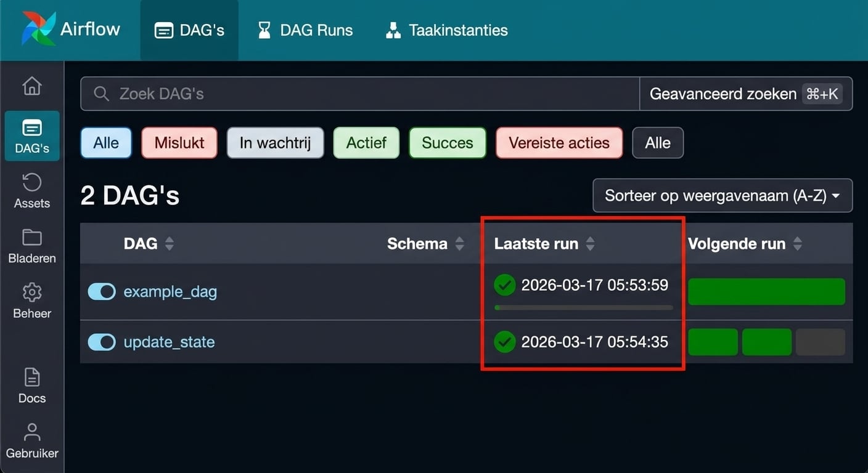Open Beheer settings in the sidebar
Screen dimensions: 868x473
[x=32, y=301]
